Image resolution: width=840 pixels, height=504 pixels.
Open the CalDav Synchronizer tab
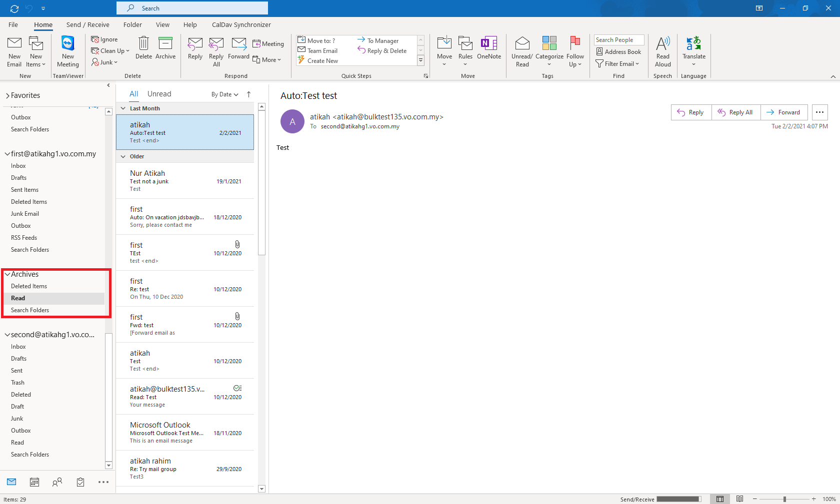(241, 25)
